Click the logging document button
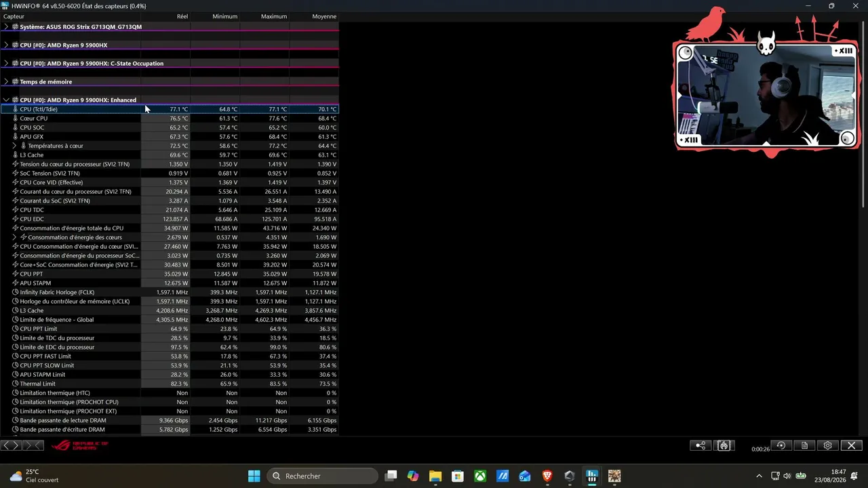 [804, 445]
